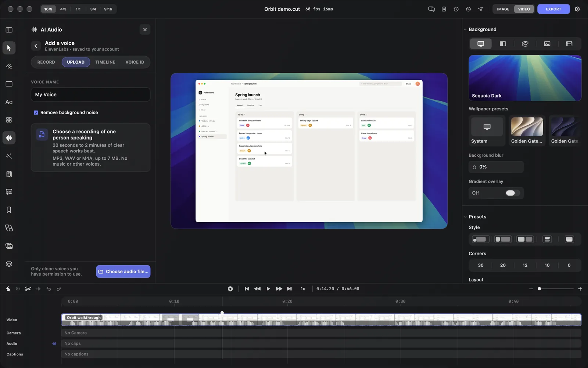
Task: Select the wallpaper monitor background type icon
Action: (481, 44)
